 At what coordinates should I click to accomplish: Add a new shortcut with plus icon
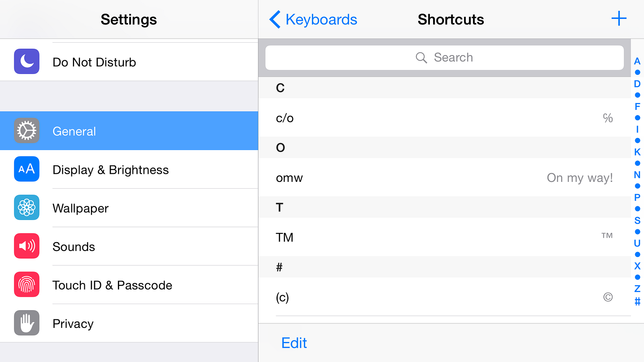coord(619,19)
